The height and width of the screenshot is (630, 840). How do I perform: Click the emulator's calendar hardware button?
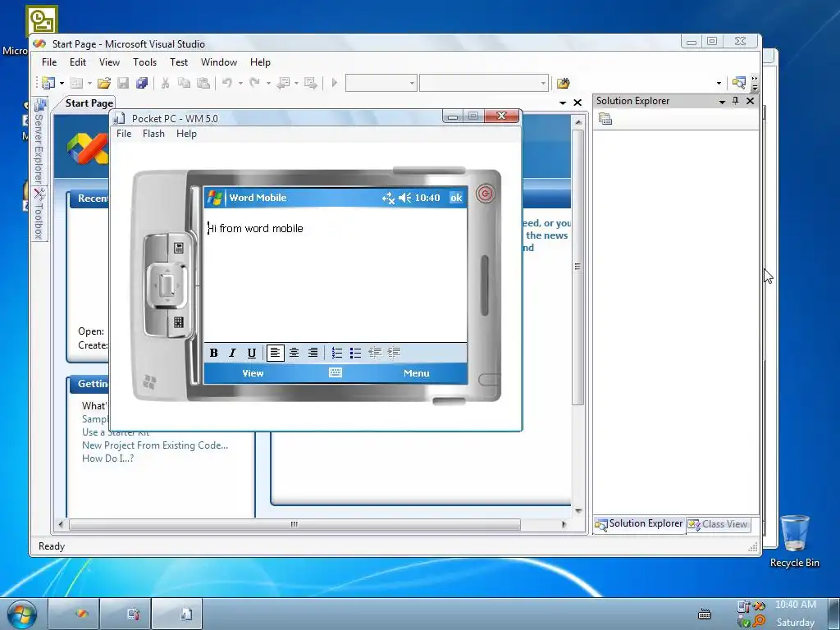click(x=179, y=248)
